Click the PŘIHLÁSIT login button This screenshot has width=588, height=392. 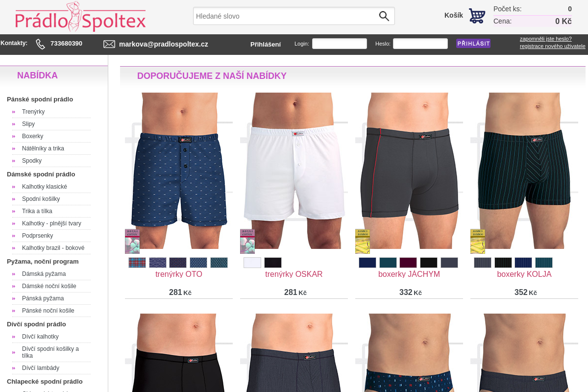point(473,44)
